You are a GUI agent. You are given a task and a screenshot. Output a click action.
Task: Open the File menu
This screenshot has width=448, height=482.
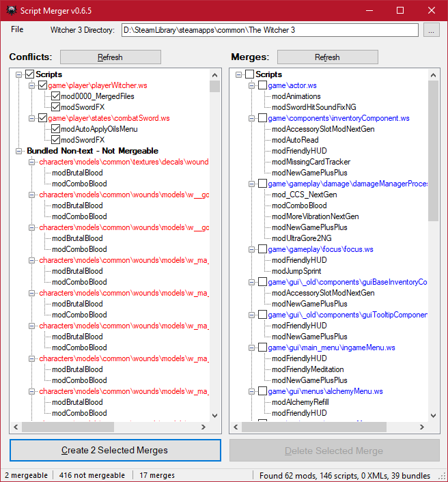(x=17, y=29)
